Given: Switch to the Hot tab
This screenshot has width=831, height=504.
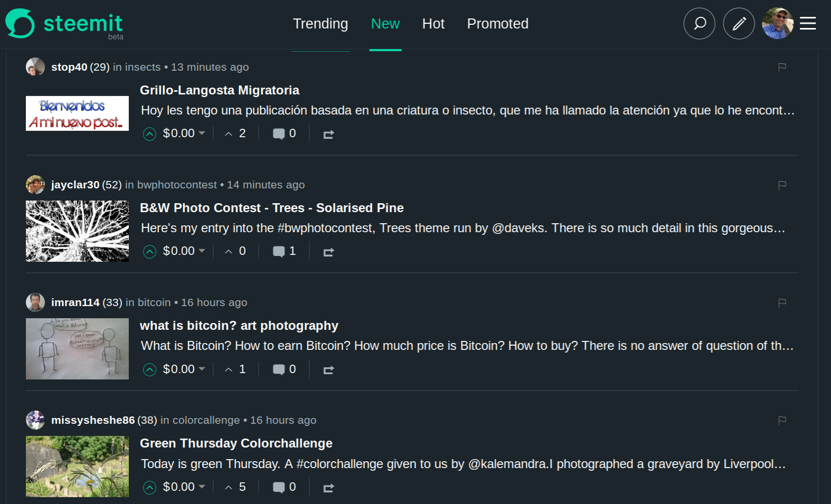Looking at the screenshot, I should [x=433, y=24].
